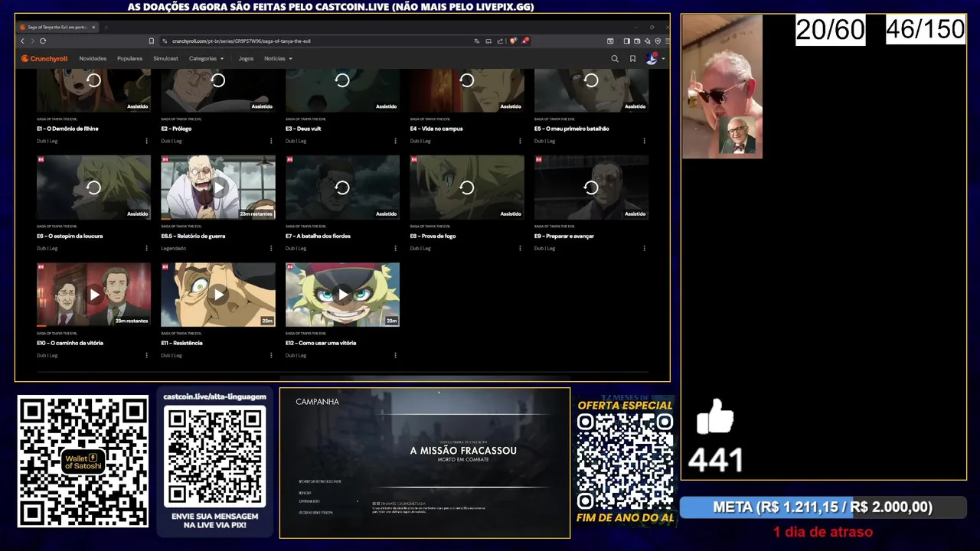Click the thumbs-up like icon
Viewport: 980px width, 551px height.
click(x=715, y=417)
